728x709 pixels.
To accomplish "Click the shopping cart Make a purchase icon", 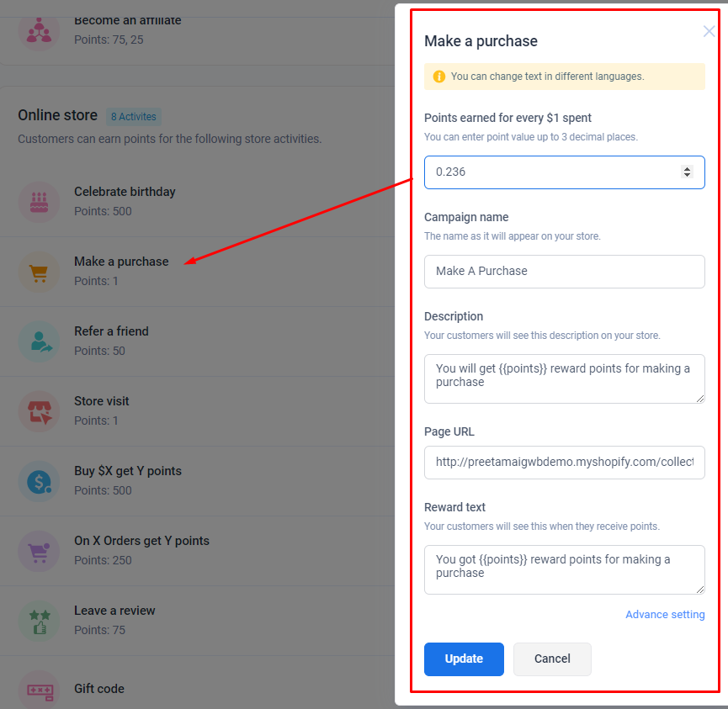I will tap(39, 272).
